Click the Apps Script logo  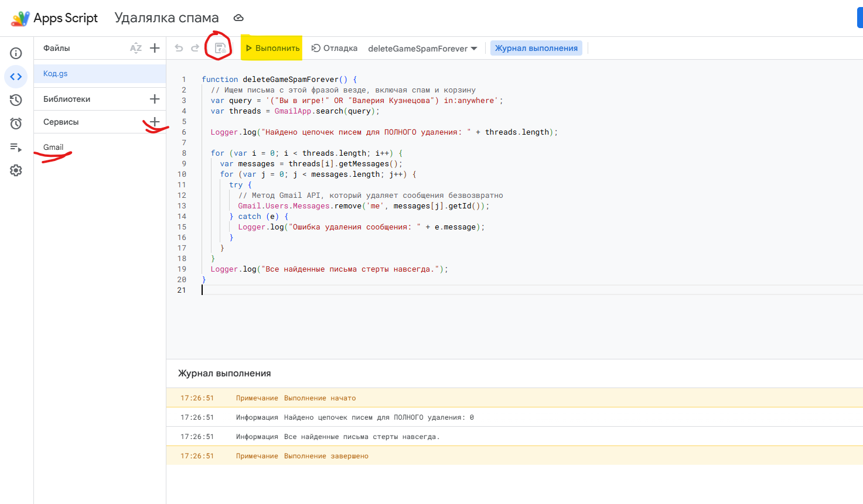click(x=21, y=18)
